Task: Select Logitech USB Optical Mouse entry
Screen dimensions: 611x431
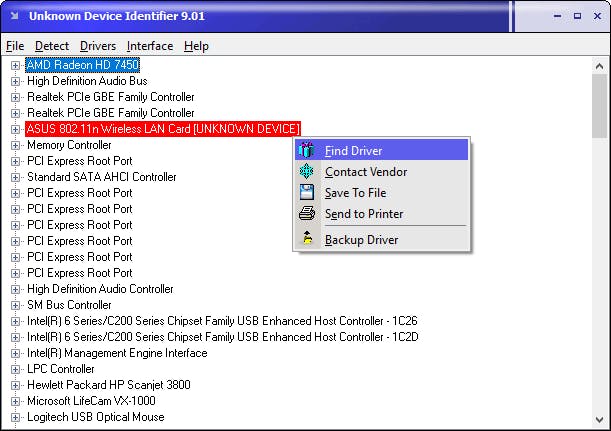Action: [96, 417]
